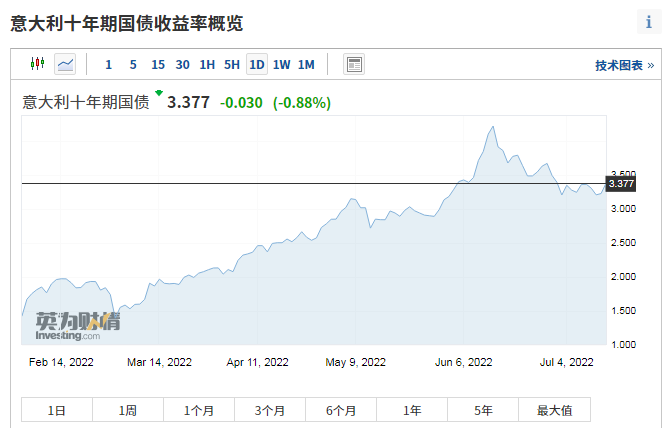
Task: Click the green down arrow indicator
Action: 158,93
